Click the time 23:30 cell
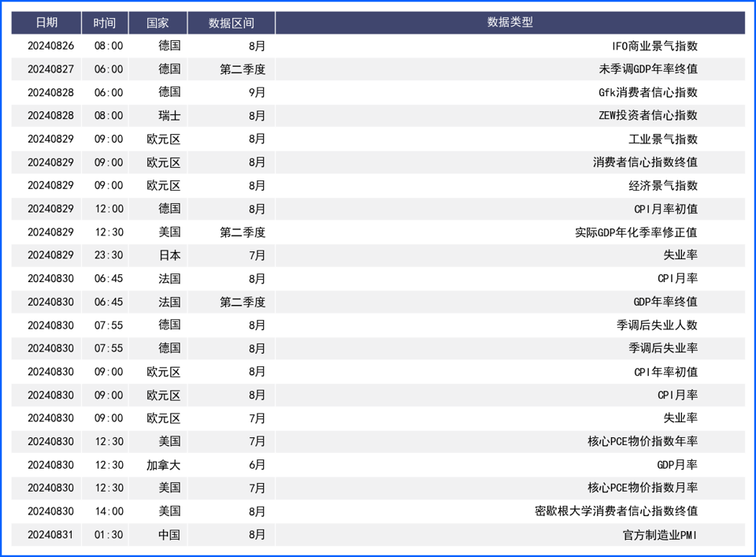Viewport: 756px width, 557px height. click(x=109, y=255)
